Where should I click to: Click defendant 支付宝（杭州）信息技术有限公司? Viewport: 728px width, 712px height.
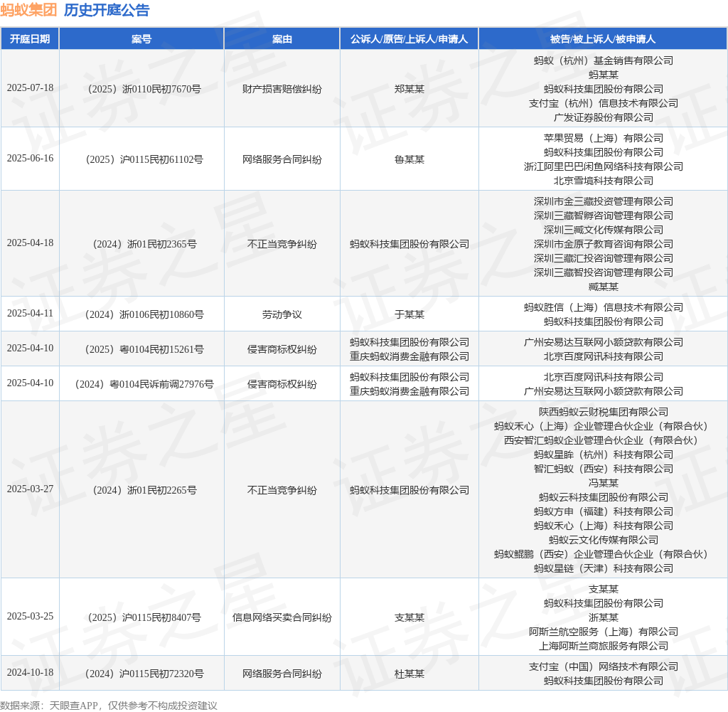pyautogui.click(x=603, y=103)
